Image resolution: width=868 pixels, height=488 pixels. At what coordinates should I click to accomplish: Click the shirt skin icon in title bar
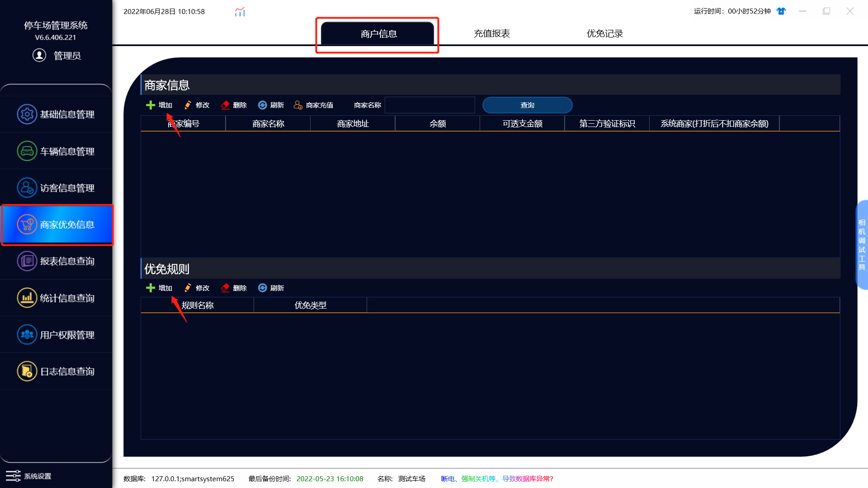point(781,11)
